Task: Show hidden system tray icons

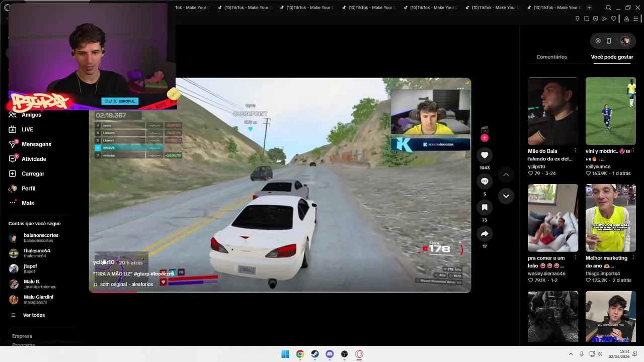Action: (x=571, y=354)
